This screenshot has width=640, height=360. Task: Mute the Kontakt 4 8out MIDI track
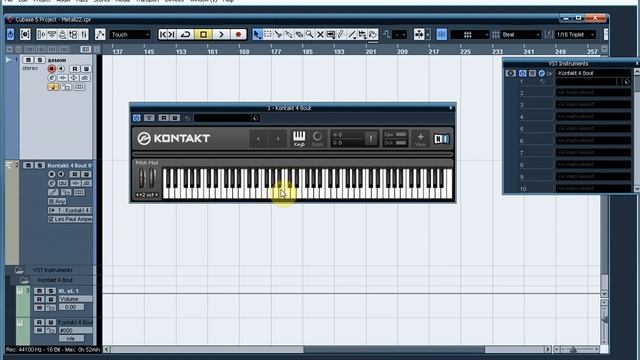coord(28,165)
